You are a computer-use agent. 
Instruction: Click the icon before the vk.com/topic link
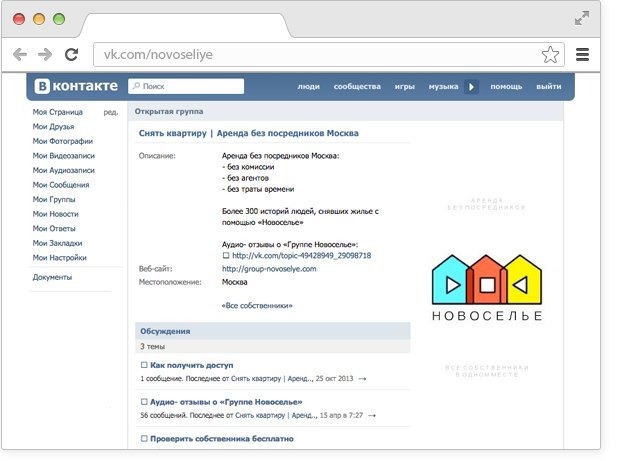click(226, 255)
